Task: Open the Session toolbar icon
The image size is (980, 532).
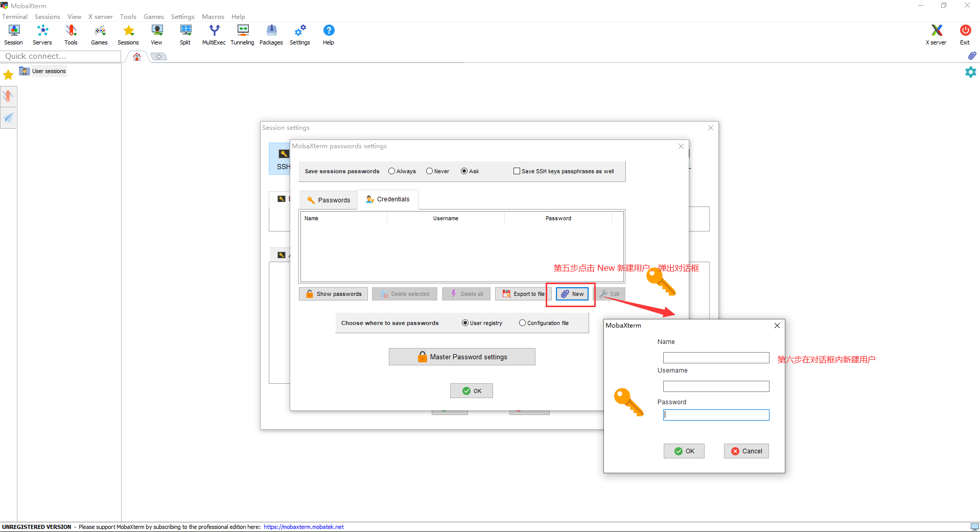Action: pos(14,35)
